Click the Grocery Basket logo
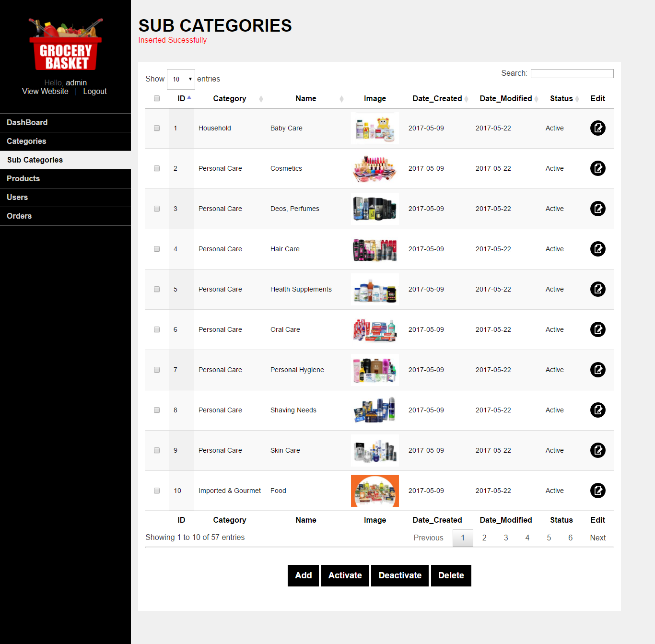The height and width of the screenshot is (644, 655). point(66,45)
